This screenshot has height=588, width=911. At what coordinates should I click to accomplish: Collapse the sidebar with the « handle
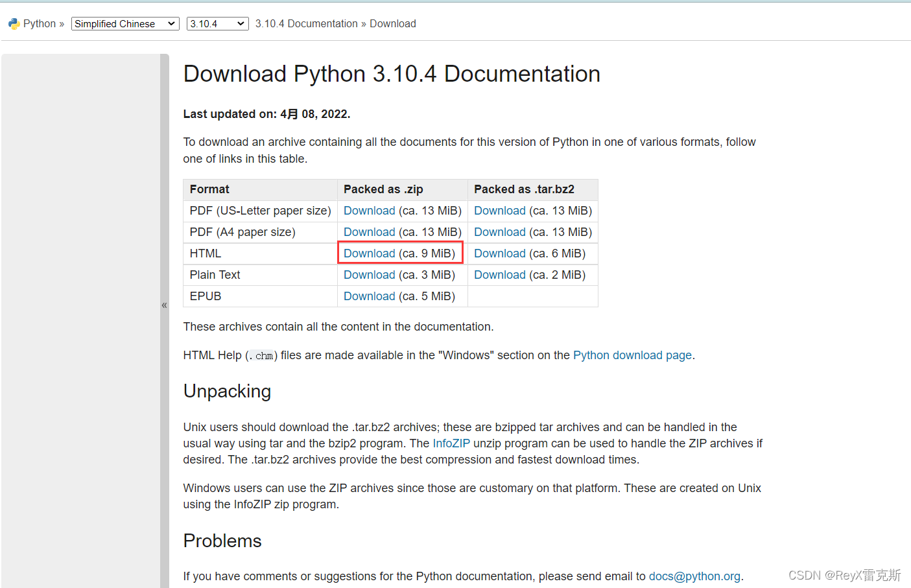click(165, 305)
